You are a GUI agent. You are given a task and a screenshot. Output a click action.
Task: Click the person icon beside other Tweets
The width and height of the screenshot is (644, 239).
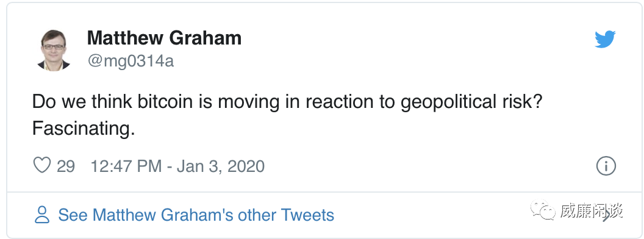click(x=42, y=215)
